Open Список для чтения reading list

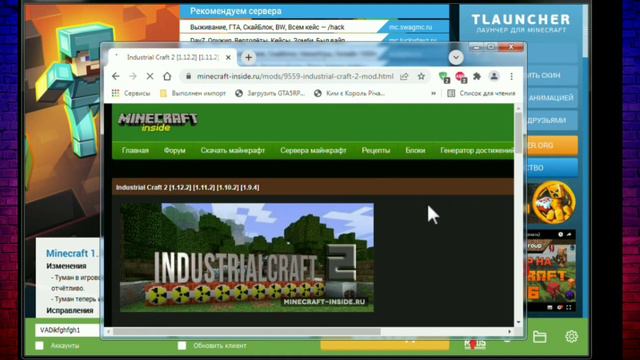pos(481,93)
